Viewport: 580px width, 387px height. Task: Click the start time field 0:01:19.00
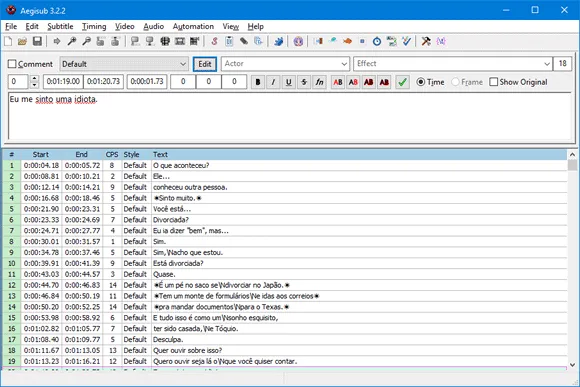63,81
